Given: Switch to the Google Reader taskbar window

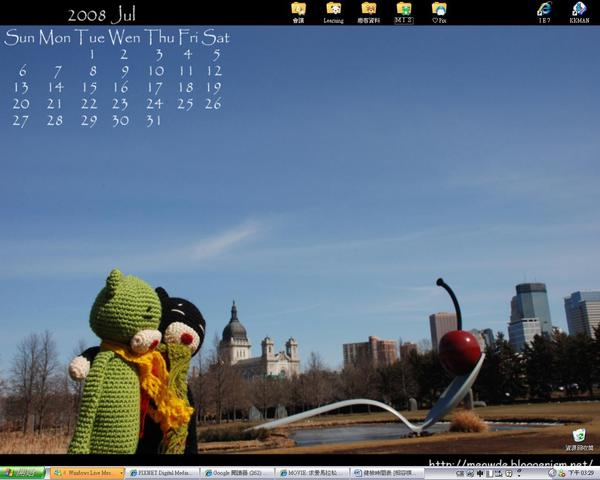Looking at the screenshot, I should pyautogui.click(x=237, y=473).
